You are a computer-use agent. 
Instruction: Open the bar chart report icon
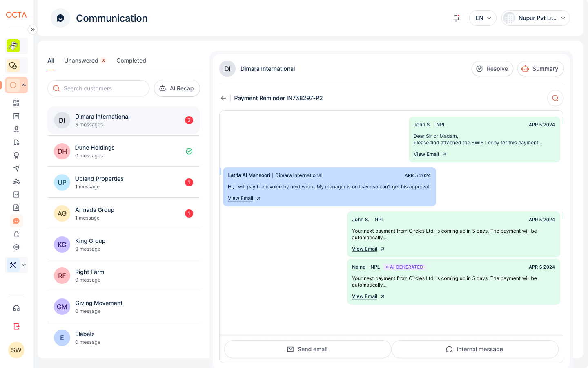(16, 208)
